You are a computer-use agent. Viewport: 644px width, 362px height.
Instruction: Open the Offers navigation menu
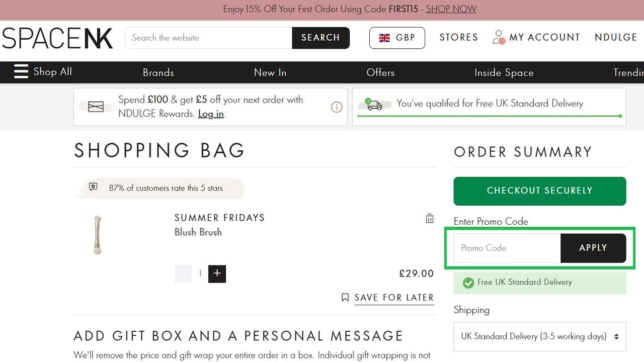380,72
